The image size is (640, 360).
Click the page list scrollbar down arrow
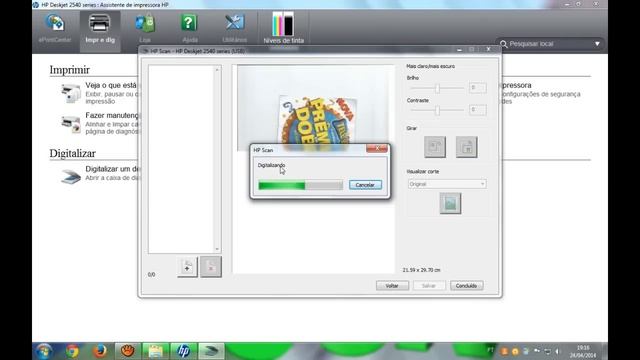[217, 249]
